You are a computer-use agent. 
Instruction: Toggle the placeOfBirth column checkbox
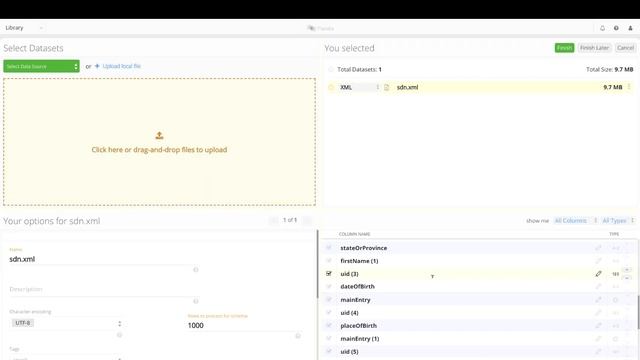(x=329, y=325)
